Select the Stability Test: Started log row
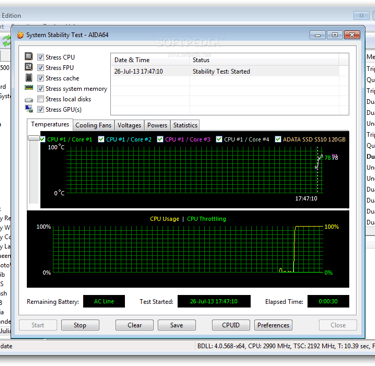 click(226, 71)
